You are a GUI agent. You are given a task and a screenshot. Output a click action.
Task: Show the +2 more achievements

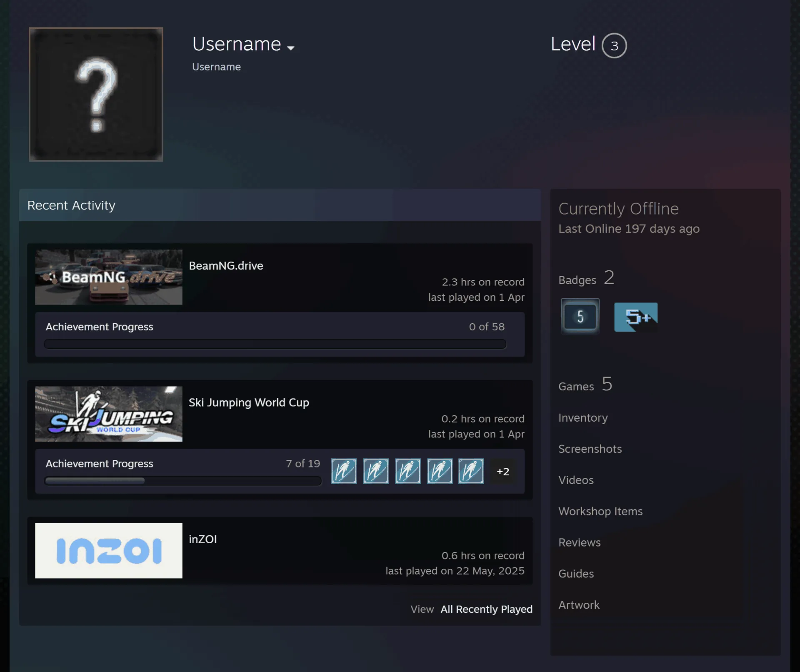pyautogui.click(x=503, y=472)
